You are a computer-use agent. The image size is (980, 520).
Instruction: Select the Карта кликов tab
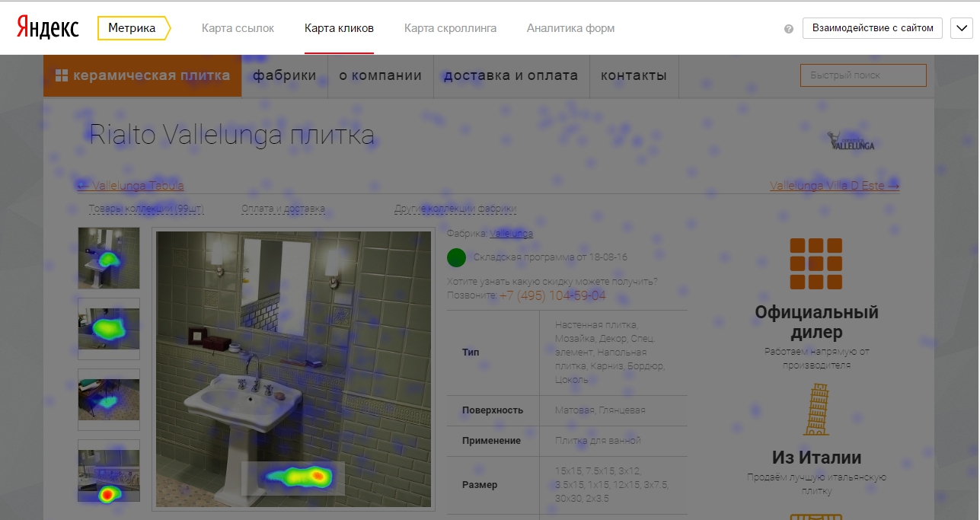tap(339, 28)
